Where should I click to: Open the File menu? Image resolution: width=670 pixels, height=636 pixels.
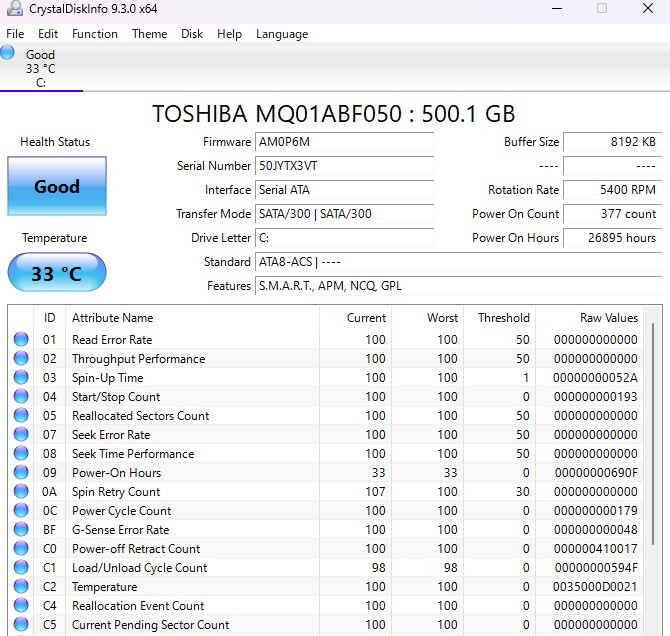click(15, 34)
